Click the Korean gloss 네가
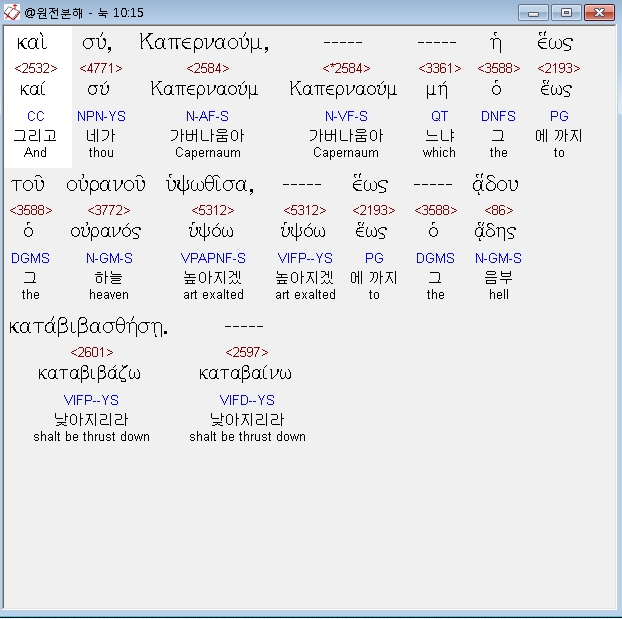Image resolution: width=622 pixels, height=619 pixels. (x=101, y=136)
